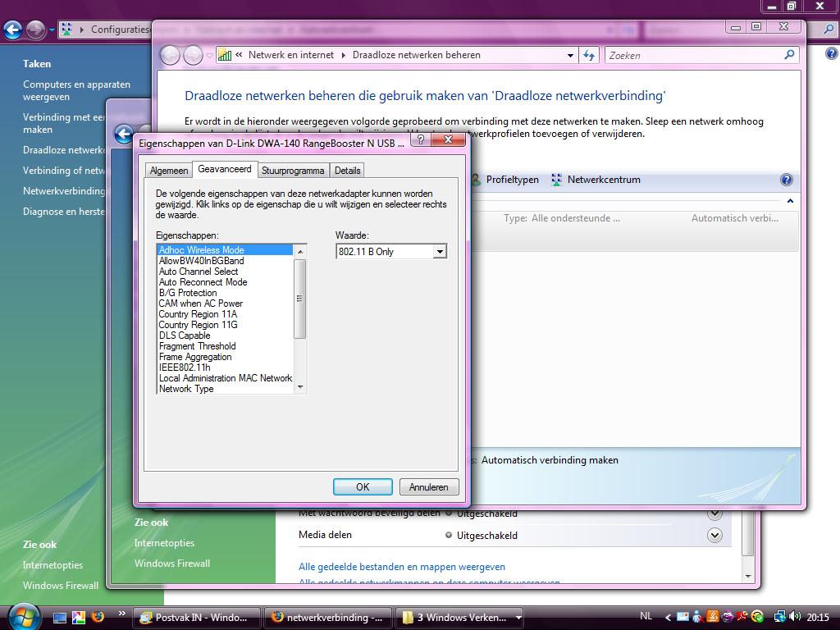Open Internetopties link left of Media delen

point(164,543)
